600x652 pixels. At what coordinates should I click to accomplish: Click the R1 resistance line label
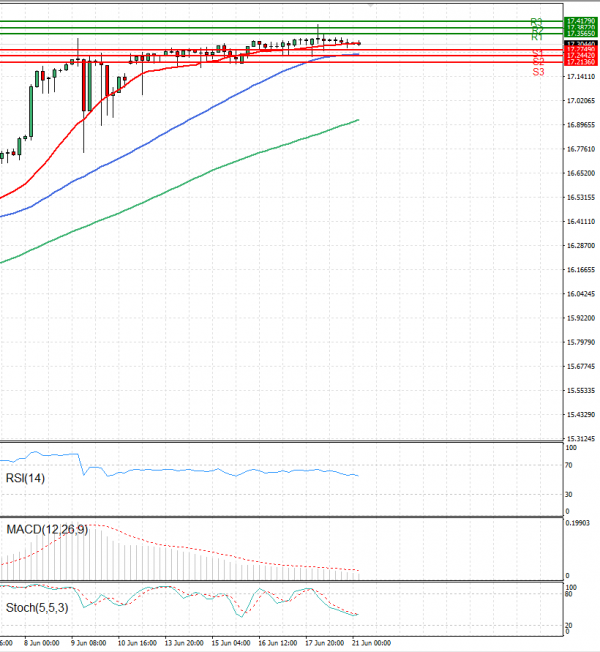coord(537,37)
